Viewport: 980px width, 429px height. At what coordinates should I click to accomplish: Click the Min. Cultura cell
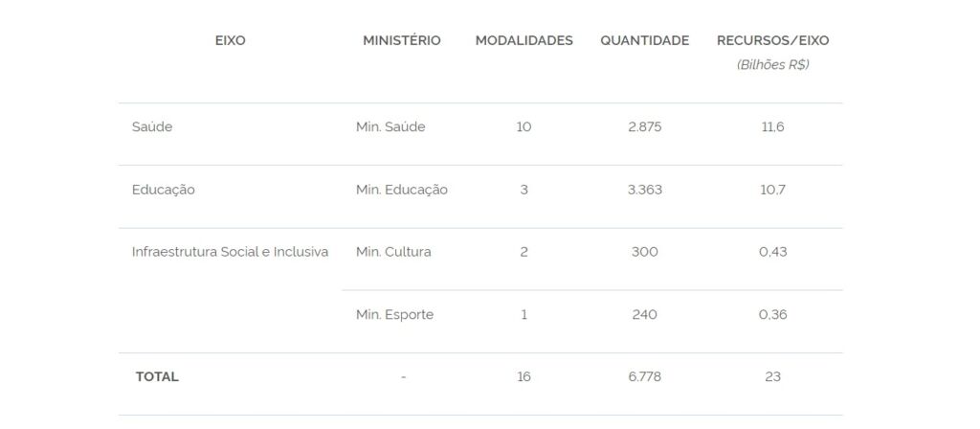click(393, 252)
